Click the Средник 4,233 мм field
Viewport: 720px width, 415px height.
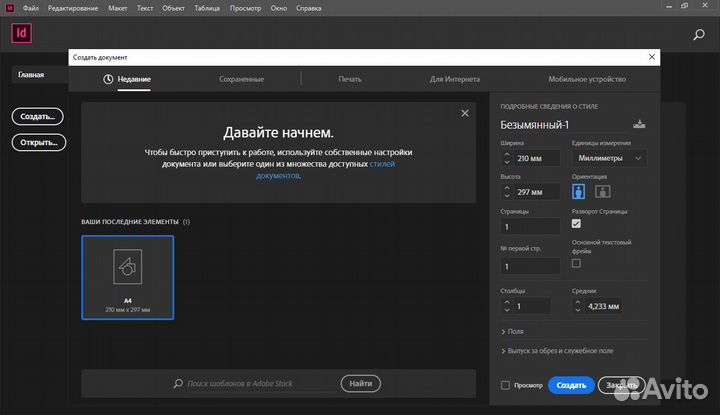603,306
